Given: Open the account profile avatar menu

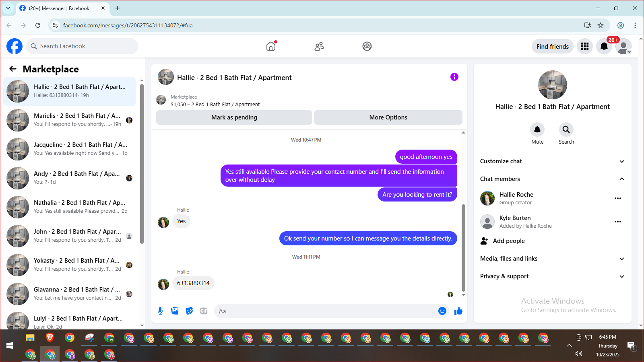Looking at the screenshot, I should (623, 46).
